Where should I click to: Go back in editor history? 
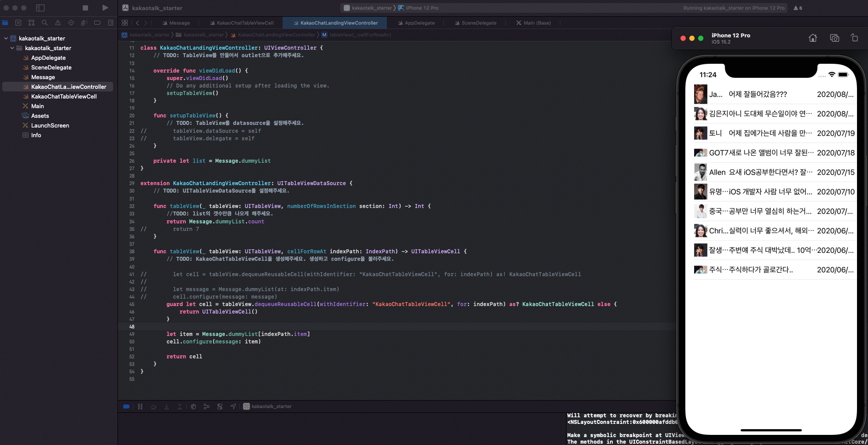coord(137,23)
